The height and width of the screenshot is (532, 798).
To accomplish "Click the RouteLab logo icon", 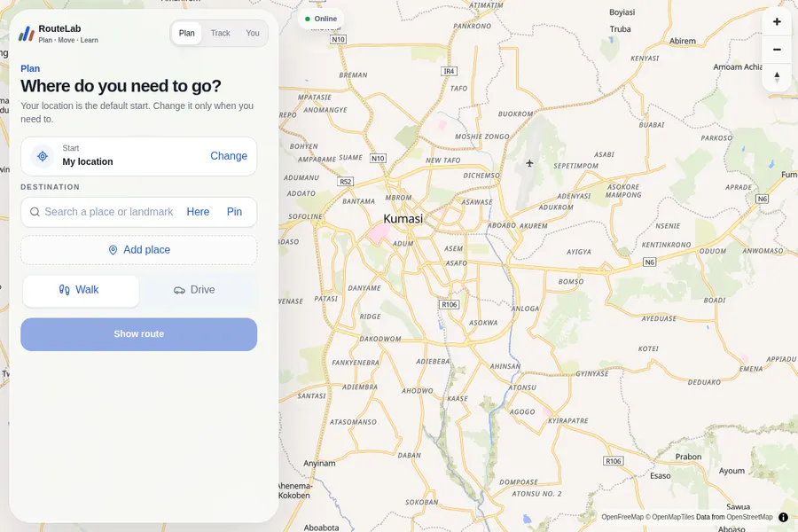I will tap(27, 34).
